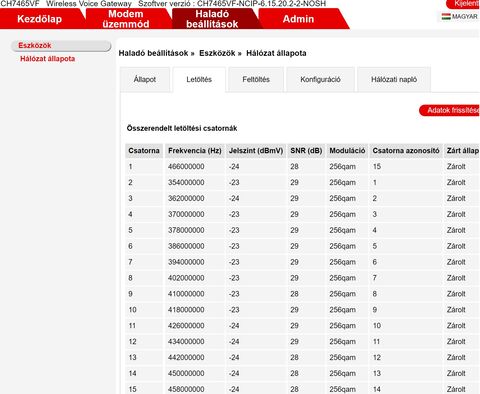Image resolution: width=480 pixels, height=394 pixels.
Task: Click 256qam in the 362000000 row
Action: [342, 198]
